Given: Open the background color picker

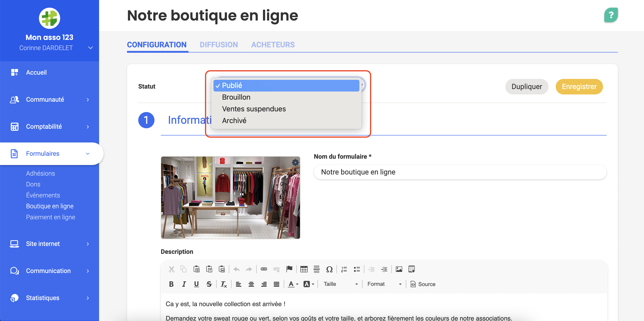Looking at the screenshot, I should [309, 284].
